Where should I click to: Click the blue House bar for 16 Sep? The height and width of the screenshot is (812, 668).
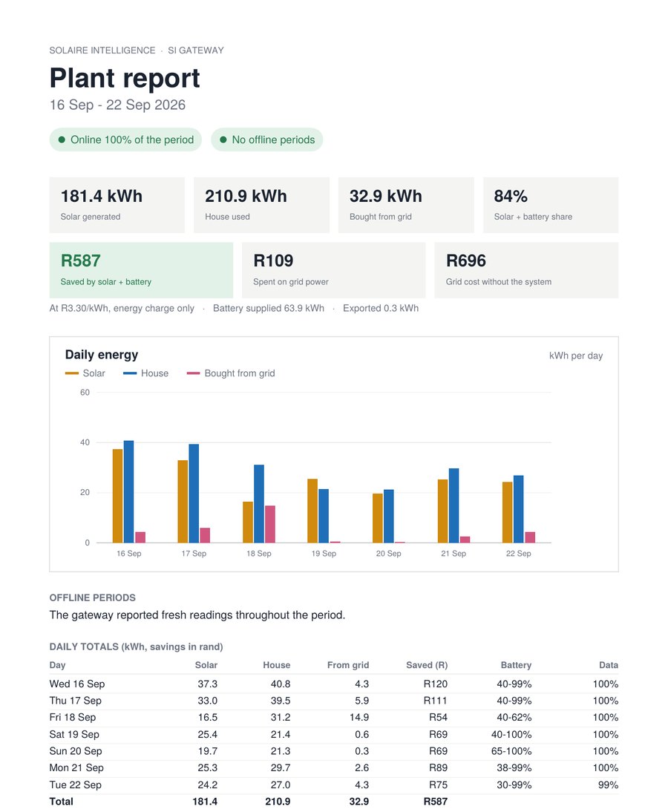[129, 492]
